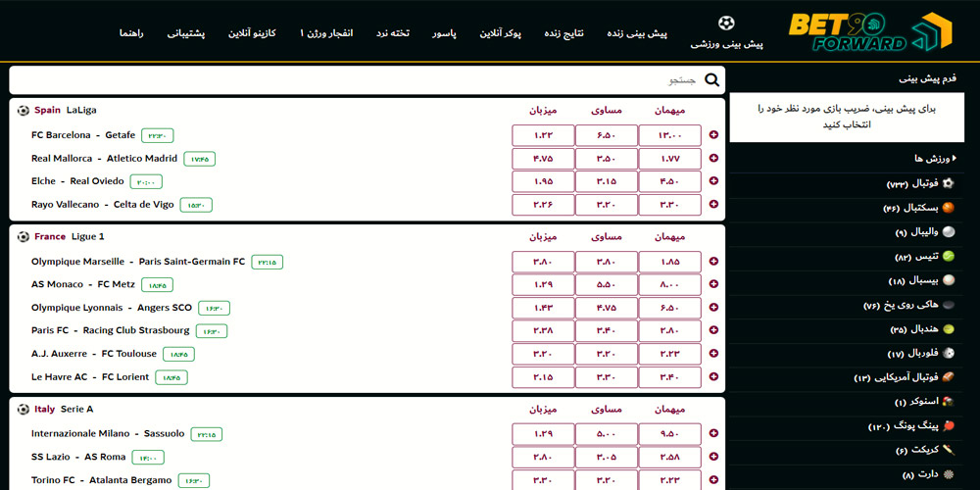The width and height of the screenshot is (980, 490).
Task: Pick home odds 1.95 for Elche - Real Oviedo
Action: (x=543, y=181)
